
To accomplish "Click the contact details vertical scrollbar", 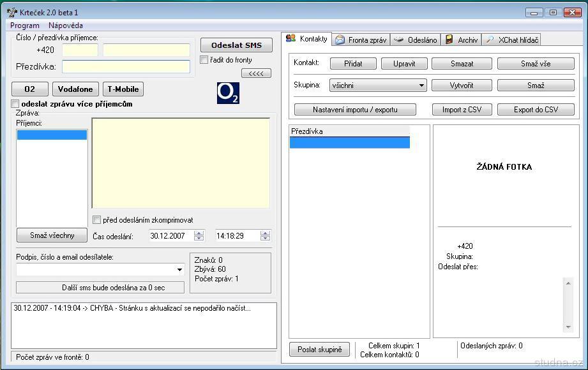I will pos(568,305).
